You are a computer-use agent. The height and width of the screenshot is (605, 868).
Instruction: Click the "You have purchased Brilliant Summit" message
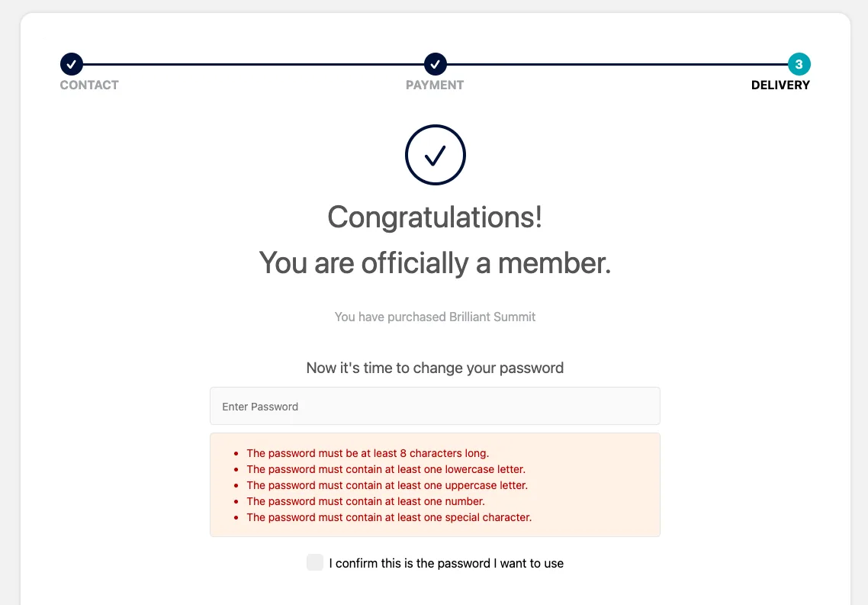coord(435,317)
